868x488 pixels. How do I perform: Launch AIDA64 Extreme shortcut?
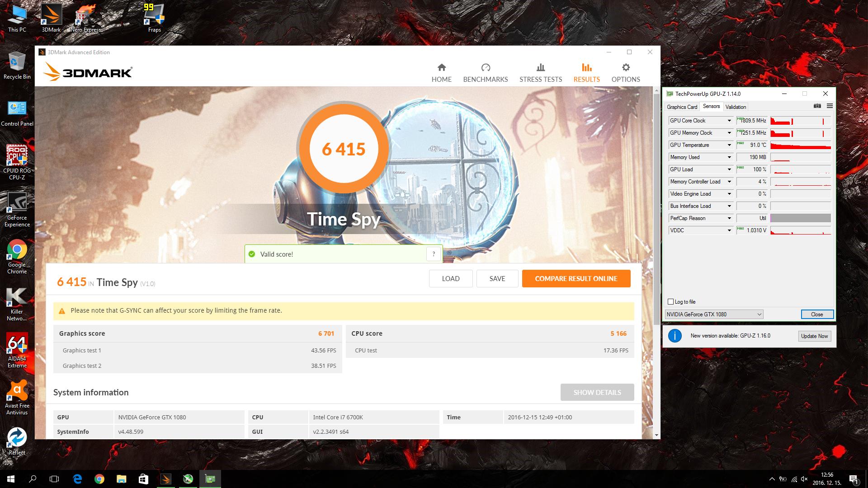click(17, 351)
